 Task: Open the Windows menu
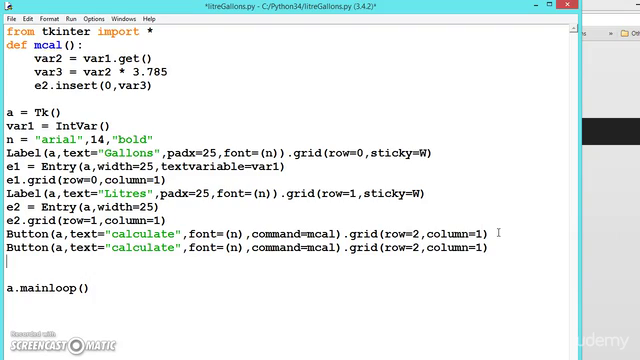coord(124,19)
